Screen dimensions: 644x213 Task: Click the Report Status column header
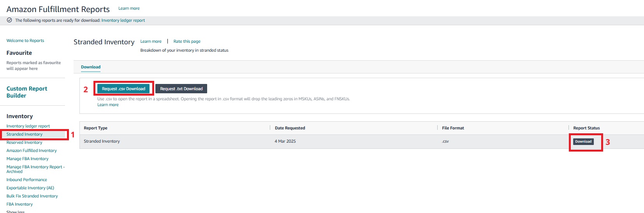tap(586, 128)
